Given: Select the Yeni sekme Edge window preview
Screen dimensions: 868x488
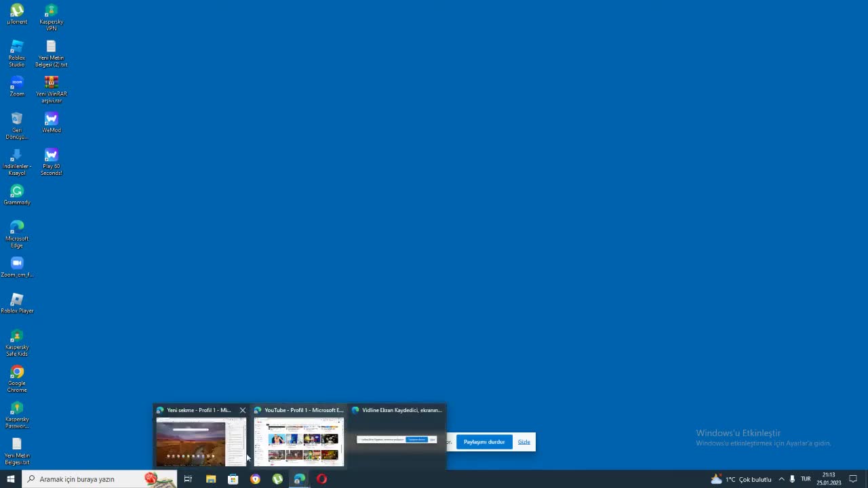Looking at the screenshot, I should [x=201, y=441].
